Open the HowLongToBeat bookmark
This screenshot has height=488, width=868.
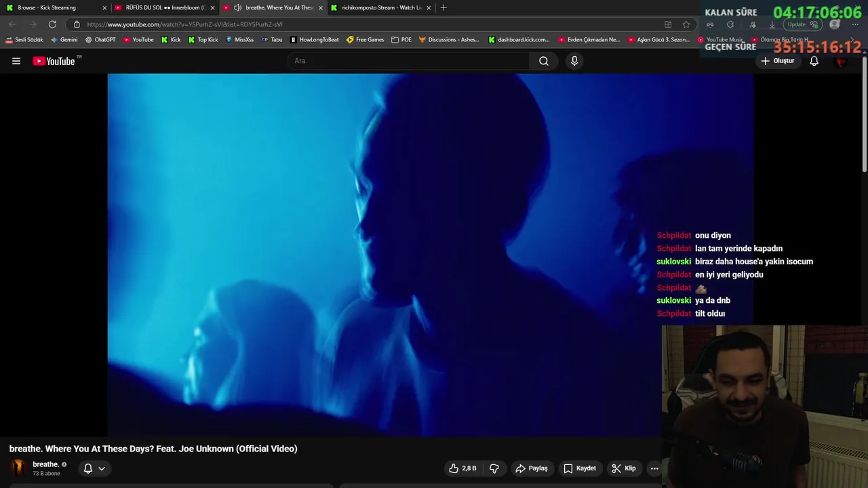[315, 40]
